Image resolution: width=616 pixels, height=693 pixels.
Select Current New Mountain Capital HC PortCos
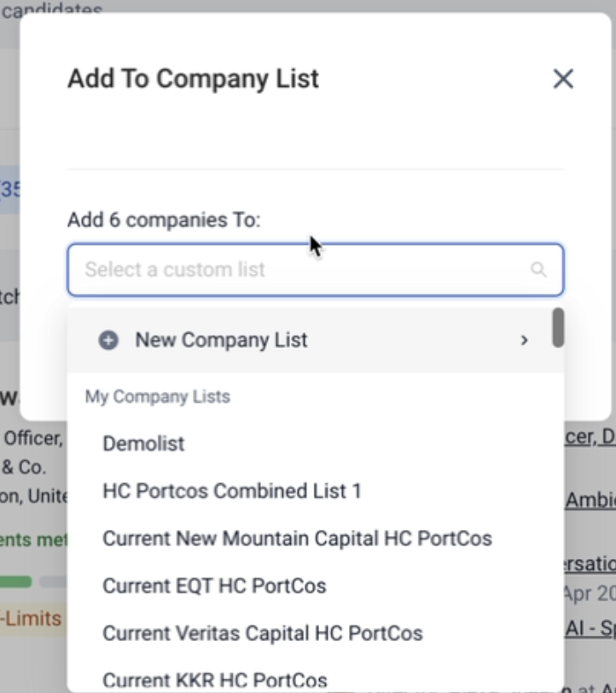point(297,539)
